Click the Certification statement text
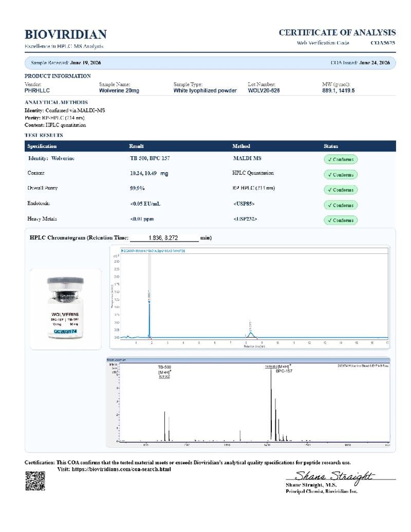Image resolution: width=411 pixels, height=532 pixels. click(x=188, y=463)
